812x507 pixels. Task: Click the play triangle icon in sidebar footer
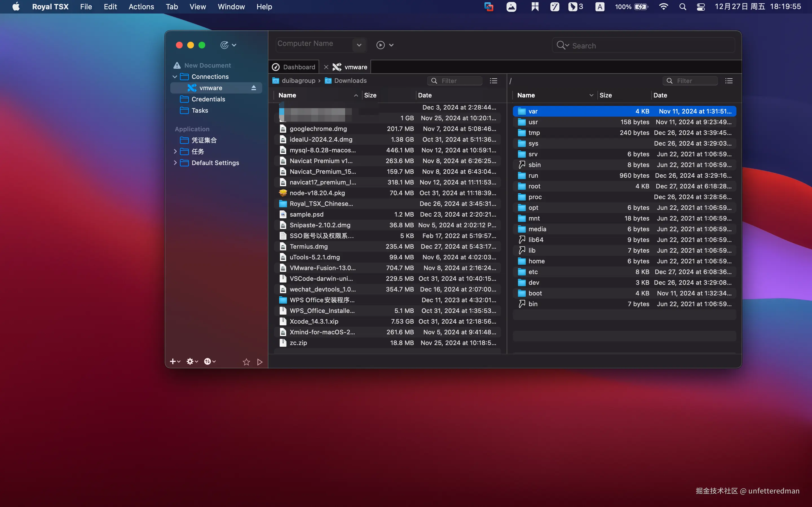point(260,362)
